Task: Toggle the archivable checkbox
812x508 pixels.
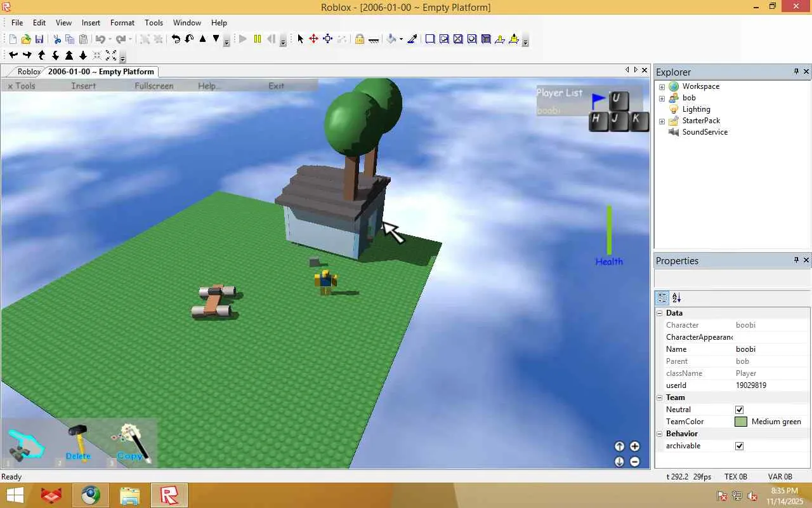Action: tap(739, 446)
